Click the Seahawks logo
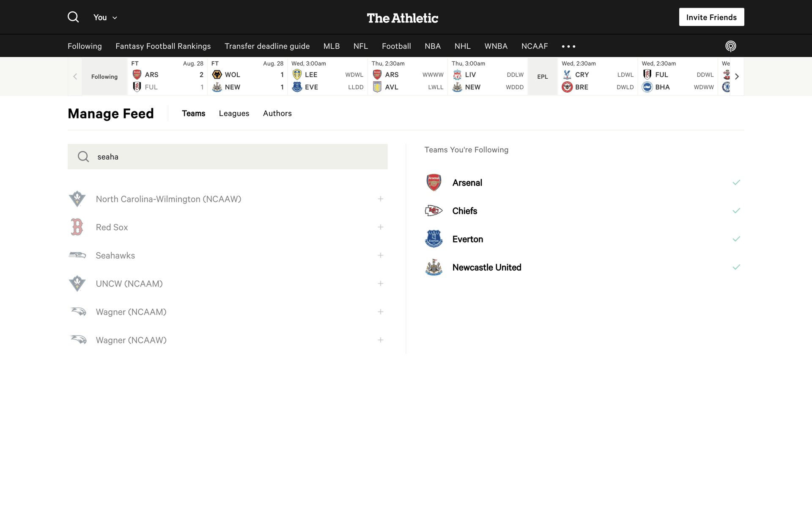 click(x=77, y=255)
